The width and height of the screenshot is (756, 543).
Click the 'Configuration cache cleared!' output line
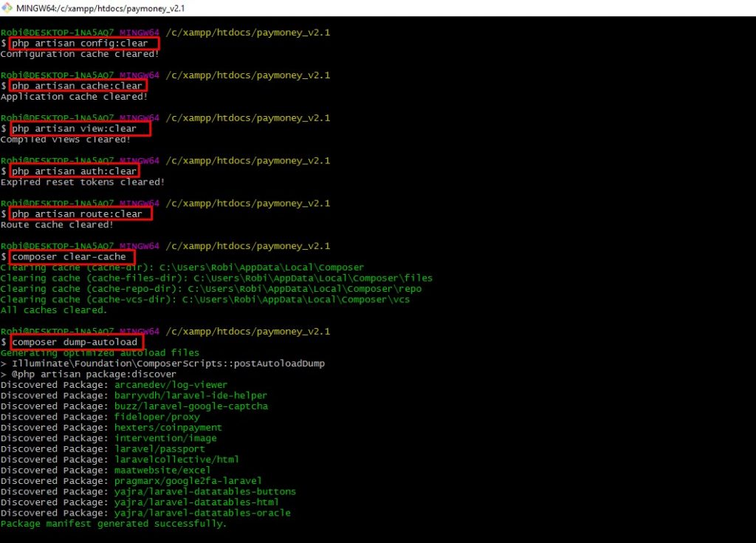click(80, 54)
